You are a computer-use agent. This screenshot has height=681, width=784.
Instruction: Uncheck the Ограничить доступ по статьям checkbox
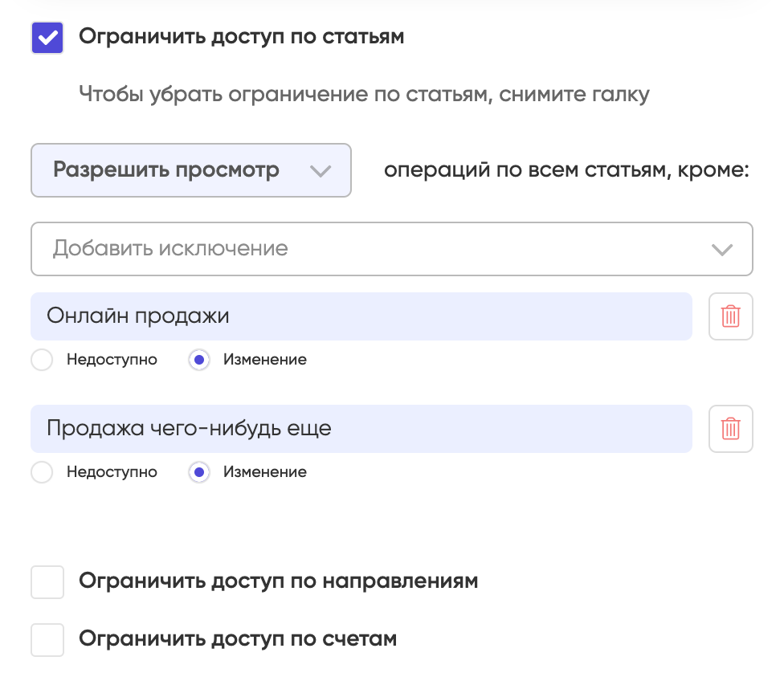click(47, 38)
